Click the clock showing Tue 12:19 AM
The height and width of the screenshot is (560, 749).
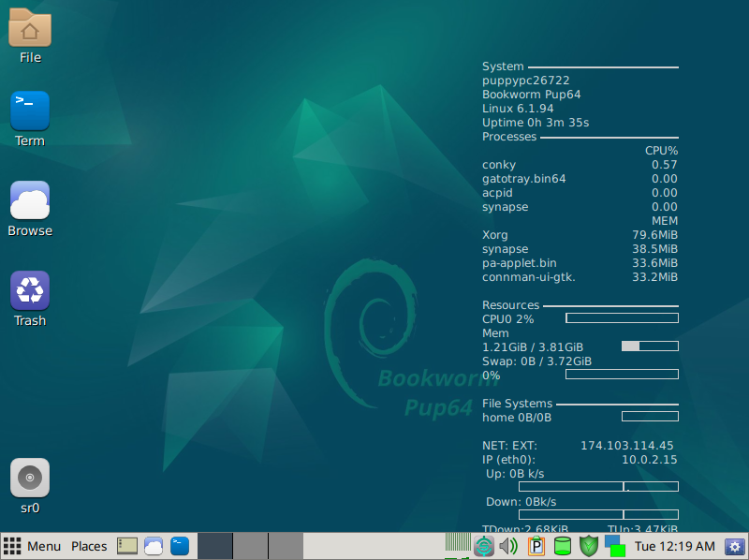(674, 546)
